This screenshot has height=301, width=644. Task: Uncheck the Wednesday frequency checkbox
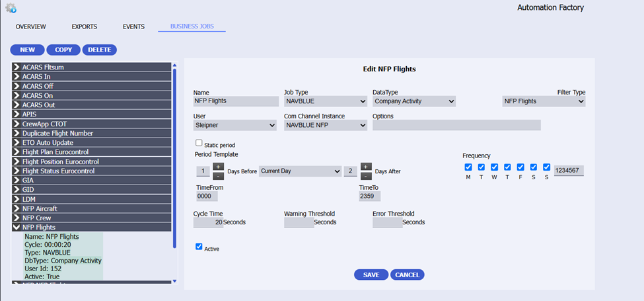pyautogui.click(x=495, y=167)
